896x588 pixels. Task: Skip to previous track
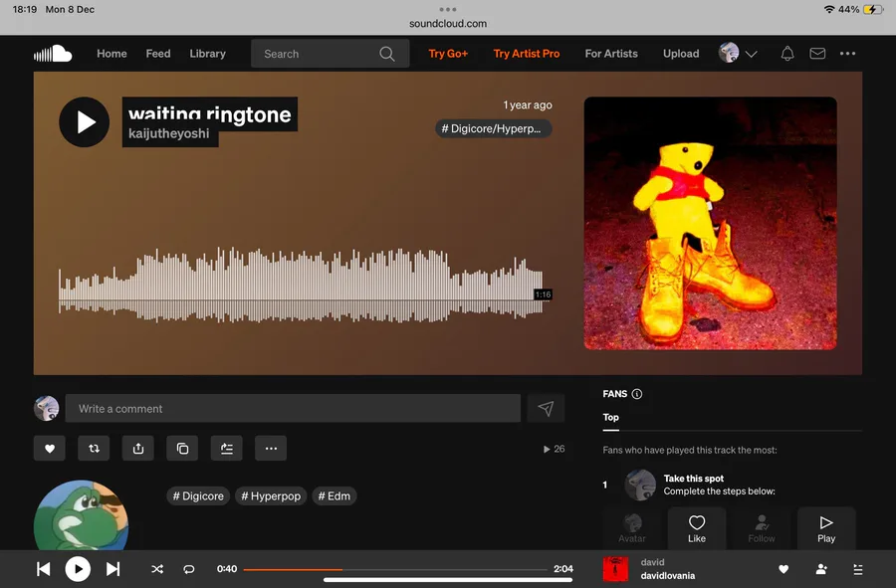click(44, 569)
